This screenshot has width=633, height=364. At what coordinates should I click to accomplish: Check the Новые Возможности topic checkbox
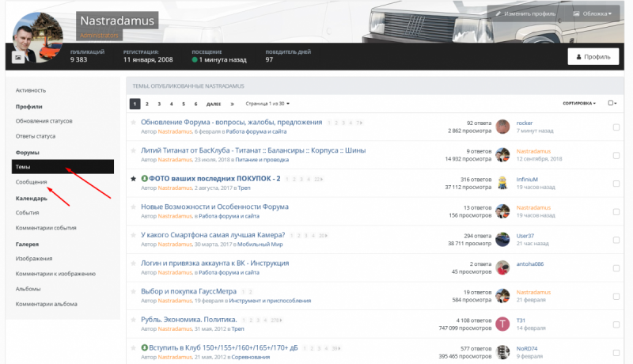(616, 212)
